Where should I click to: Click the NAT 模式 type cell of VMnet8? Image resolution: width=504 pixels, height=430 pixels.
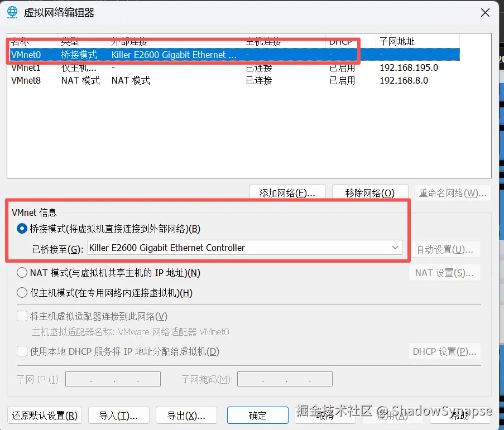tap(80, 80)
